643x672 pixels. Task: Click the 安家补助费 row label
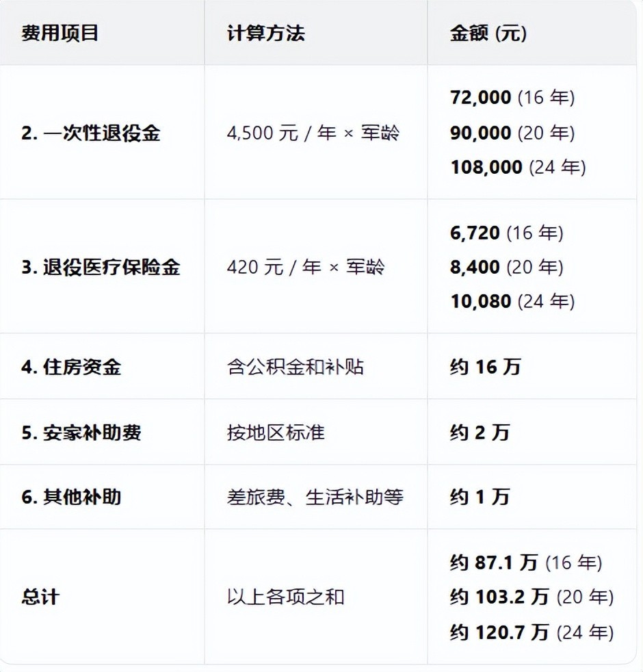pyautogui.click(x=81, y=432)
